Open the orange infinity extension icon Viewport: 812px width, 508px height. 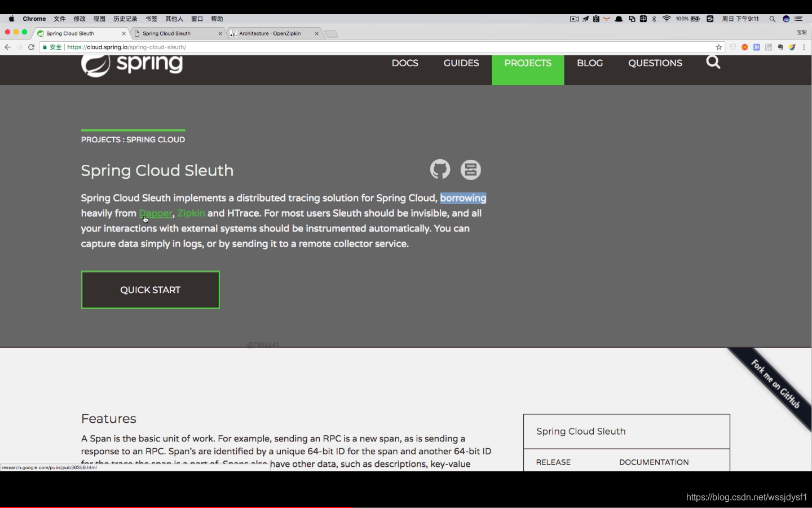(745, 47)
